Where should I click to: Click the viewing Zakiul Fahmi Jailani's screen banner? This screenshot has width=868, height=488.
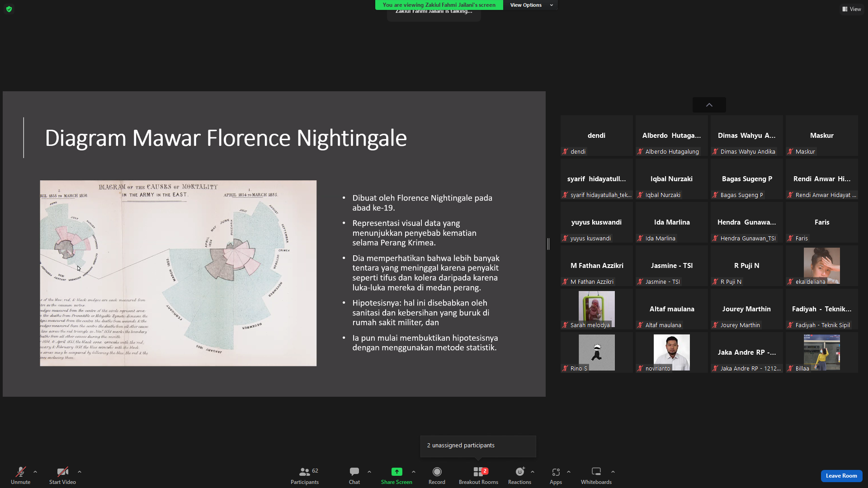click(x=439, y=5)
